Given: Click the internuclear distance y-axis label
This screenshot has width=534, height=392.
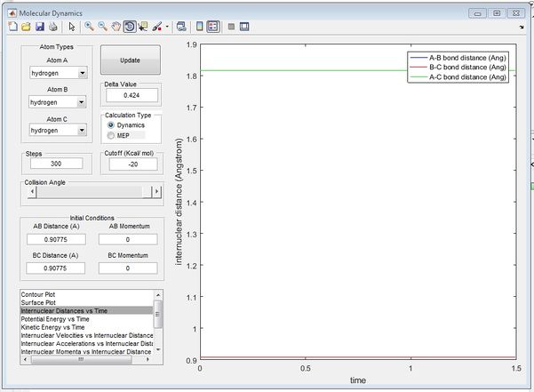Looking at the screenshot, I should 179,201.
